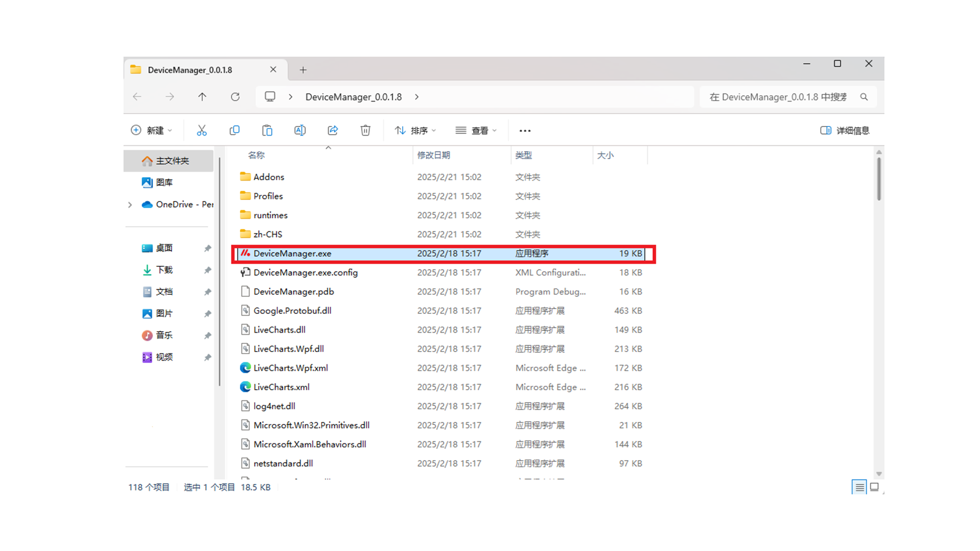Select the DeviceManager.exe application icon
Viewport: 980px width, 551px height.
point(246,253)
